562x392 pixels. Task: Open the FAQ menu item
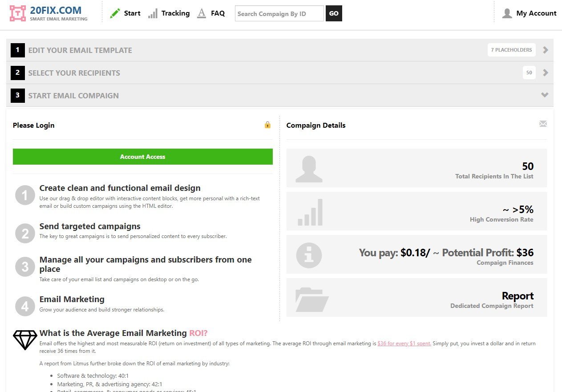click(x=218, y=13)
